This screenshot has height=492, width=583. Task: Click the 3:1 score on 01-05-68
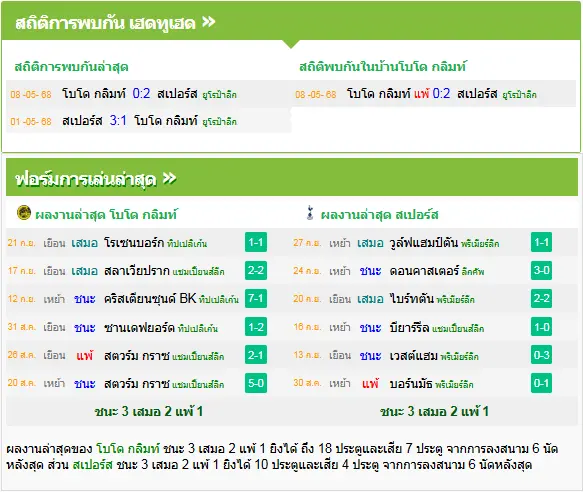(x=118, y=120)
